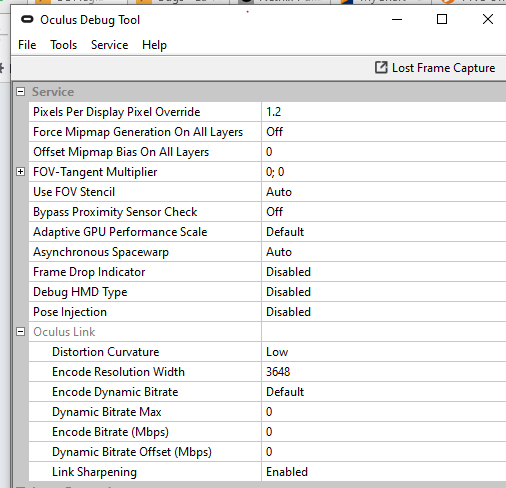Open the Link Sharpening Enabled value
506x488 pixels.
[x=384, y=472]
